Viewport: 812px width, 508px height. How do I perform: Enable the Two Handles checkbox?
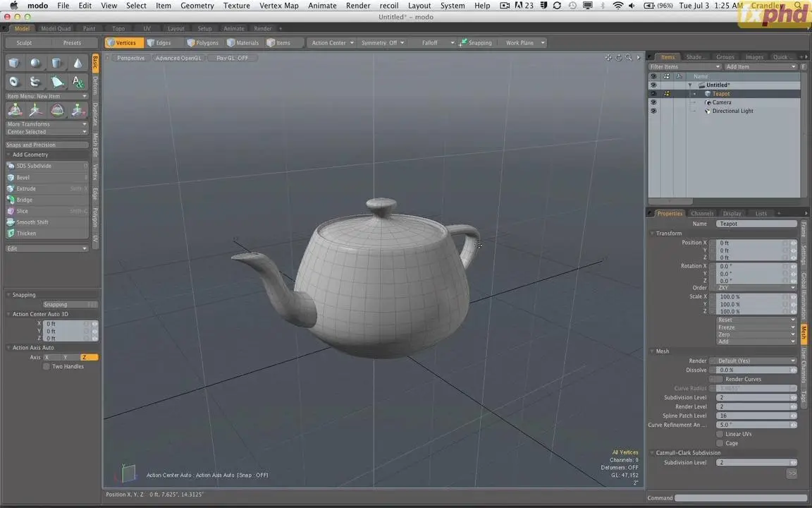tap(46, 366)
